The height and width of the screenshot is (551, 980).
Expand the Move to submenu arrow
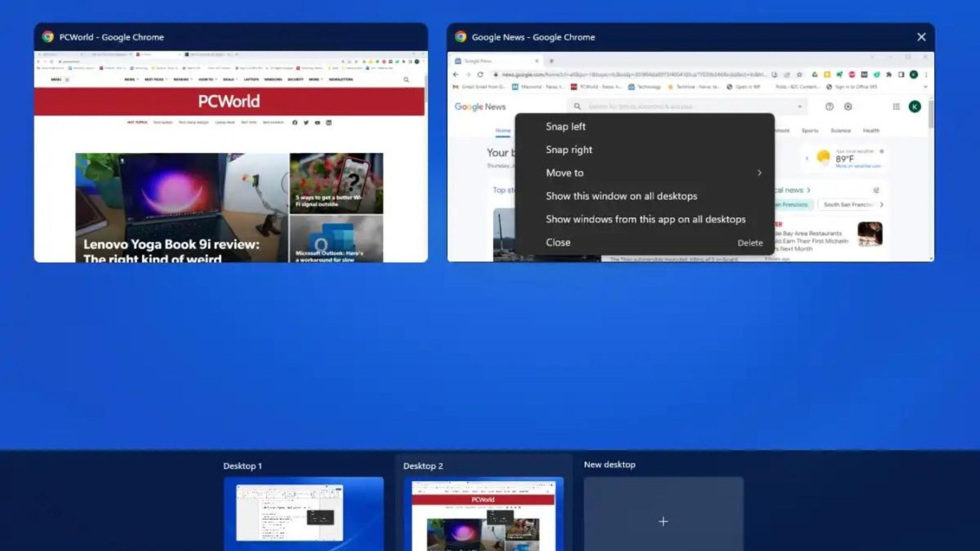(x=759, y=173)
